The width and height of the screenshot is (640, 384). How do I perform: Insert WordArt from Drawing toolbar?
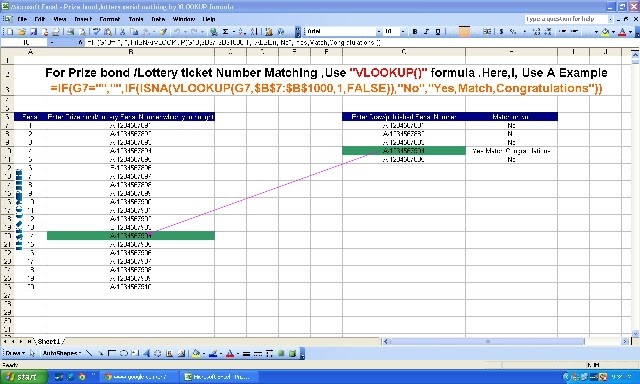[147, 353]
